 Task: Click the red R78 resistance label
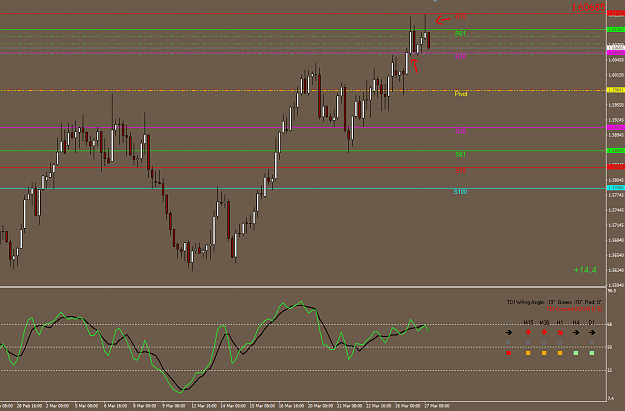(x=460, y=17)
